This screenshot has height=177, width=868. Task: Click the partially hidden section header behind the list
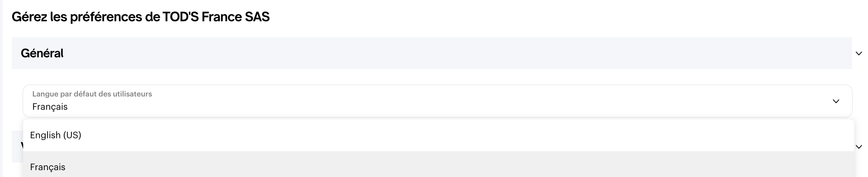point(17,146)
